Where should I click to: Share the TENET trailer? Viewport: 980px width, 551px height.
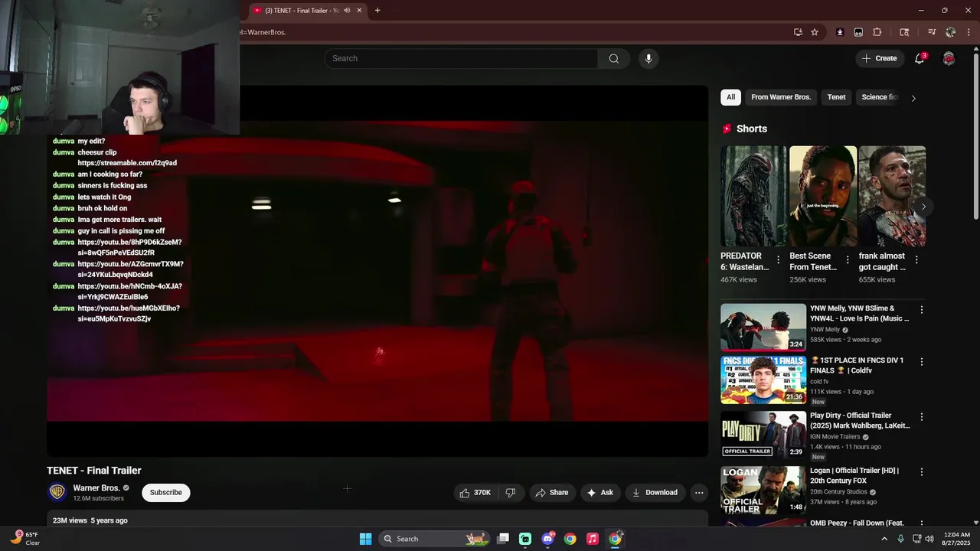pyautogui.click(x=551, y=493)
